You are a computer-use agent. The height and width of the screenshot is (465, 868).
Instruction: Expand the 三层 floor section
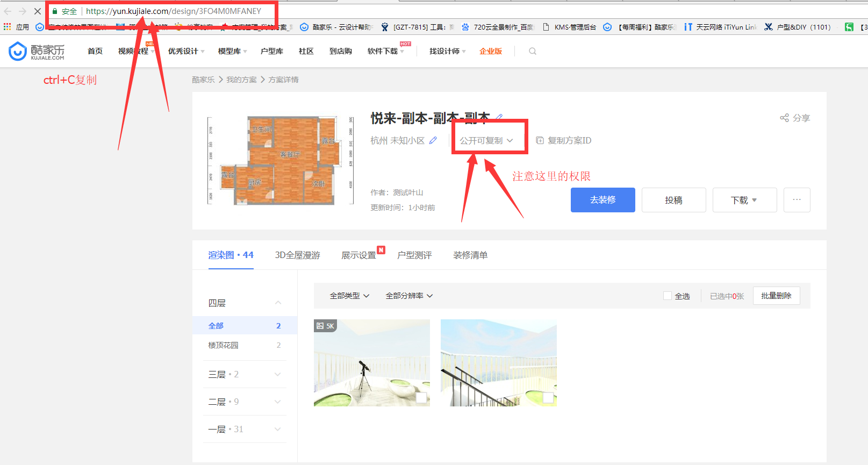click(x=278, y=374)
